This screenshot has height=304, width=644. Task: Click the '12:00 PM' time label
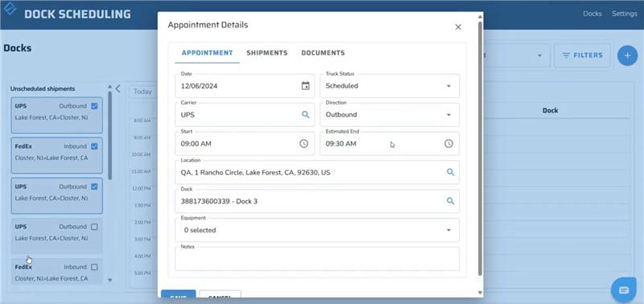click(142, 188)
